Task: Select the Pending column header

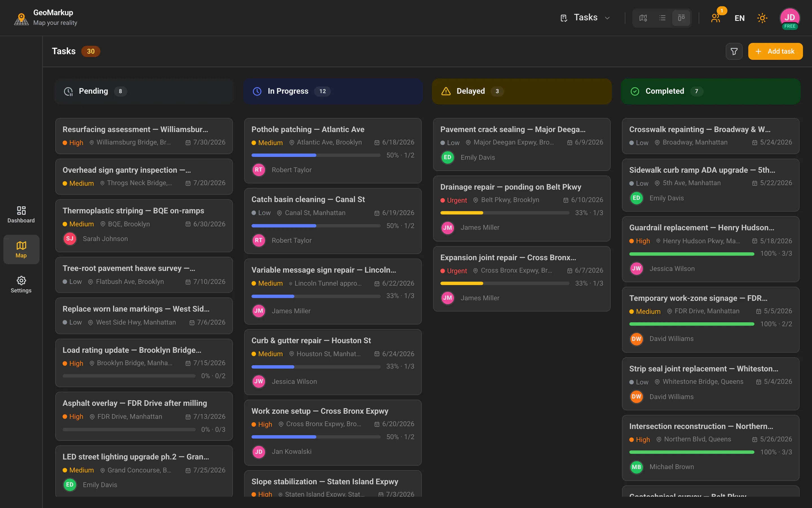Action: [x=144, y=91]
